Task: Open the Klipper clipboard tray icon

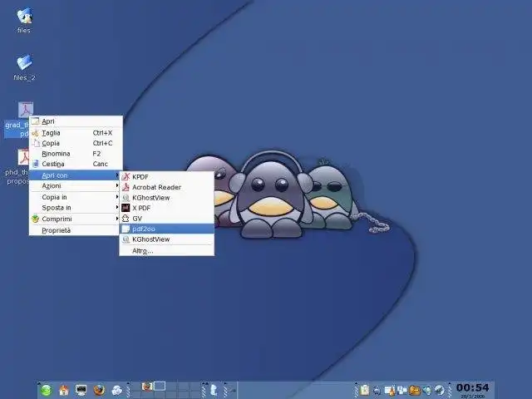Action: click(x=364, y=390)
